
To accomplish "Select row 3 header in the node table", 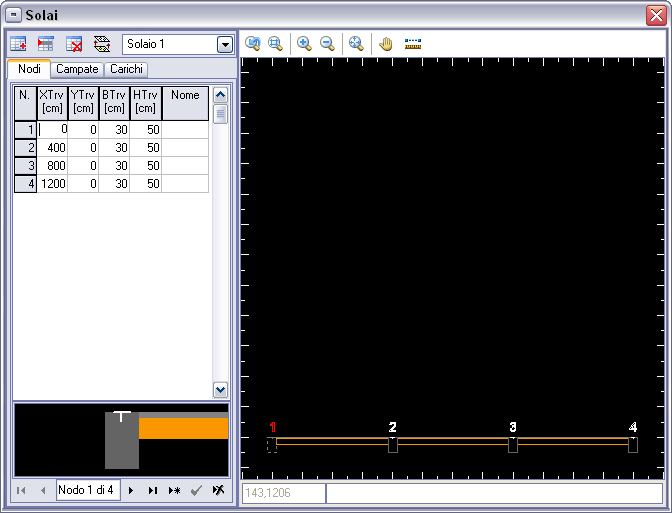I will tap(25, 165).
